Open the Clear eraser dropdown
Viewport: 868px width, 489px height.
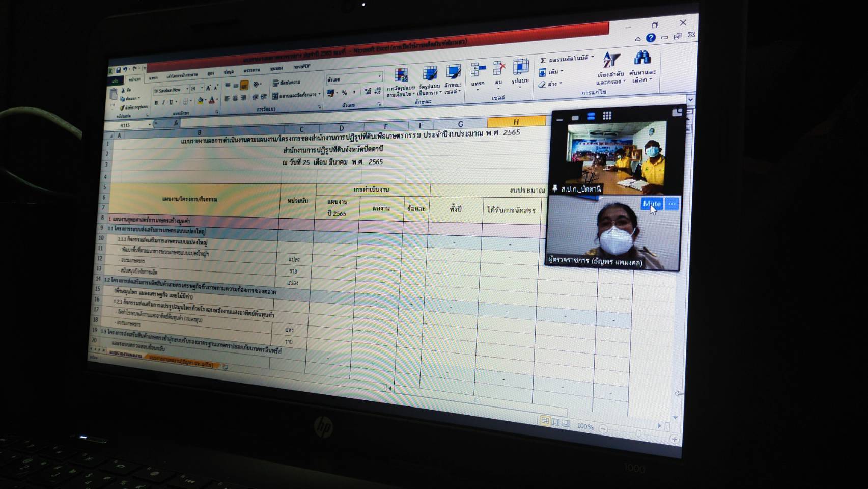[550, 84]
